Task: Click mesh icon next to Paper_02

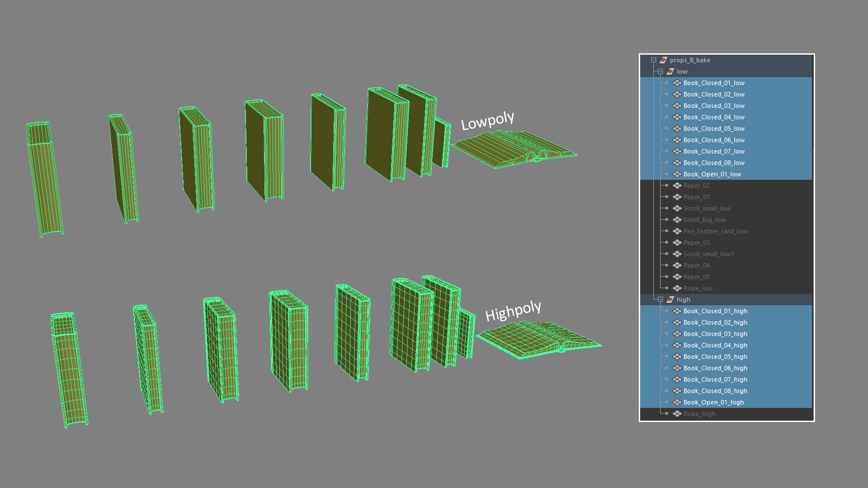Action: (x=677, y=186)
